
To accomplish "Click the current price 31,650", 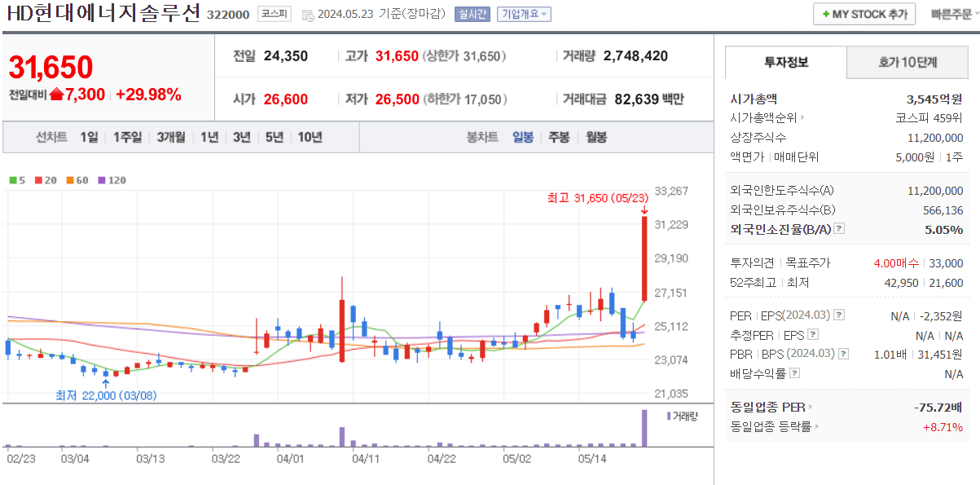I will click(x=51, y=68).
